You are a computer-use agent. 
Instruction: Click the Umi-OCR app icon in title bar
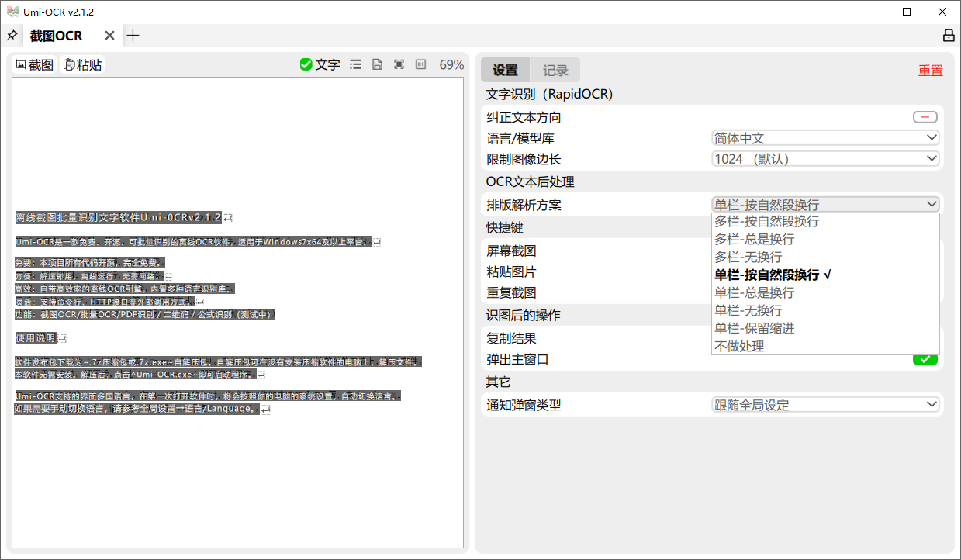(13, 12)
